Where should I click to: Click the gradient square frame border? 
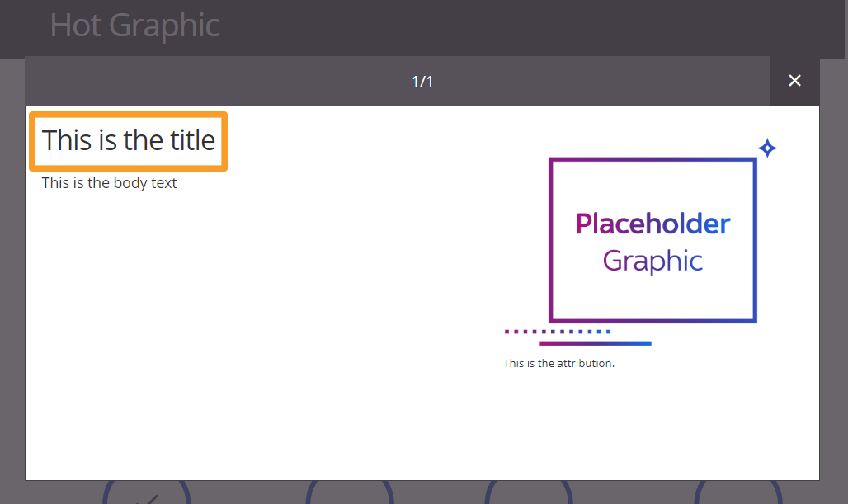click(x=550, y=239)
